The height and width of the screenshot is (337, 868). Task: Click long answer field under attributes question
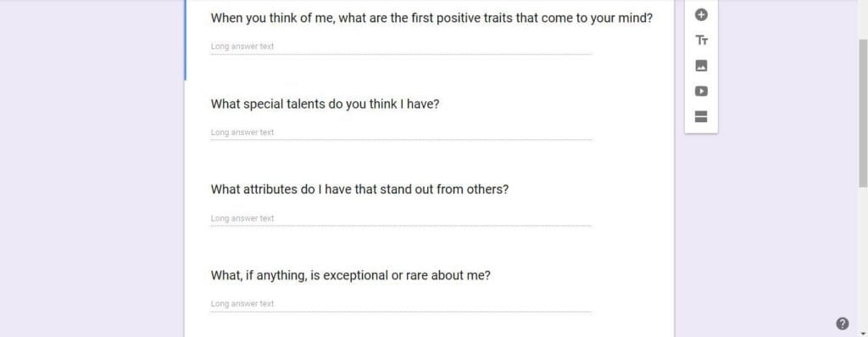(x=401, y=218)
